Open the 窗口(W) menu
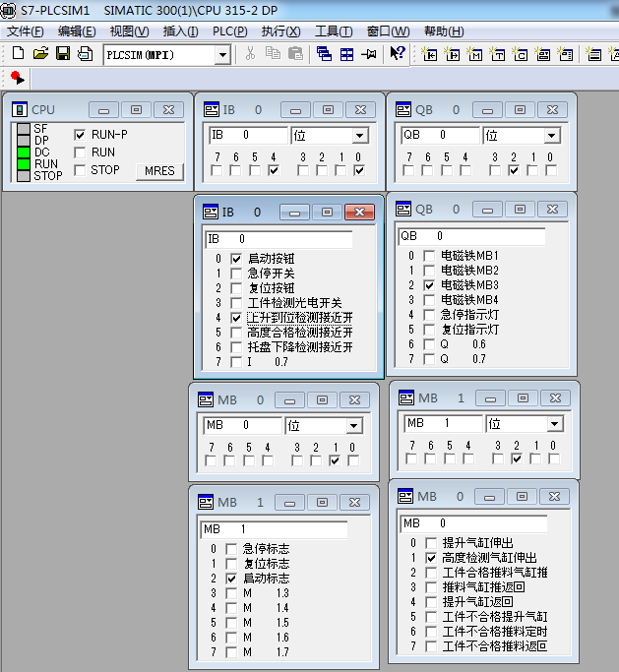619x672 pixels. [x=389, y=31]
